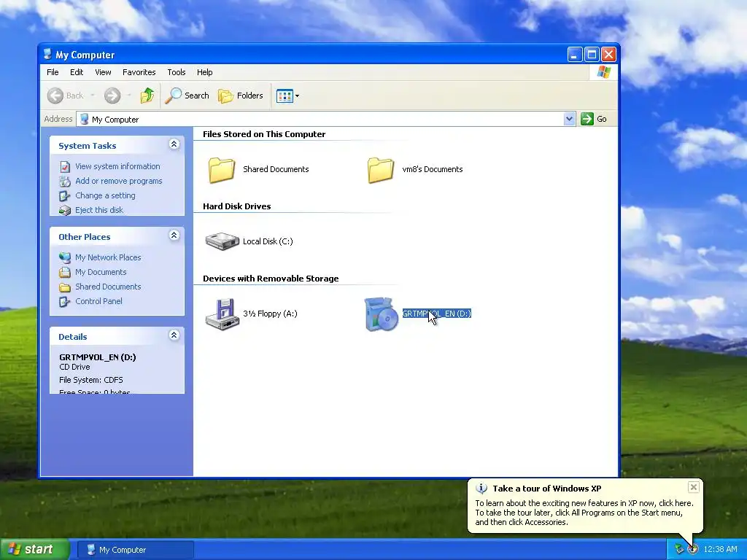The width and height of the screenshot is (747, 560).
Task: Go up one folder level icon
Action: 147,96
